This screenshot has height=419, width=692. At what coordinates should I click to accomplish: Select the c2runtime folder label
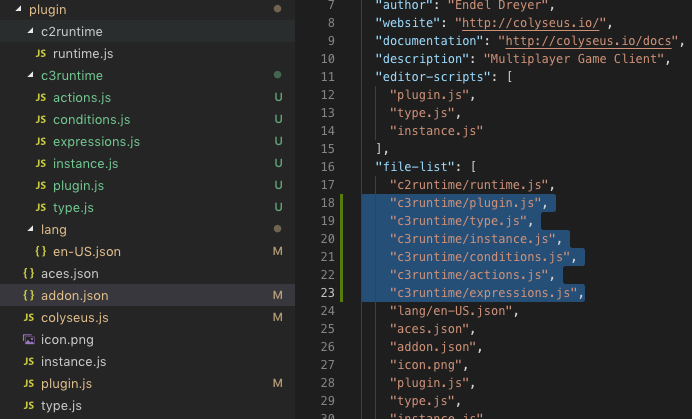71,31
